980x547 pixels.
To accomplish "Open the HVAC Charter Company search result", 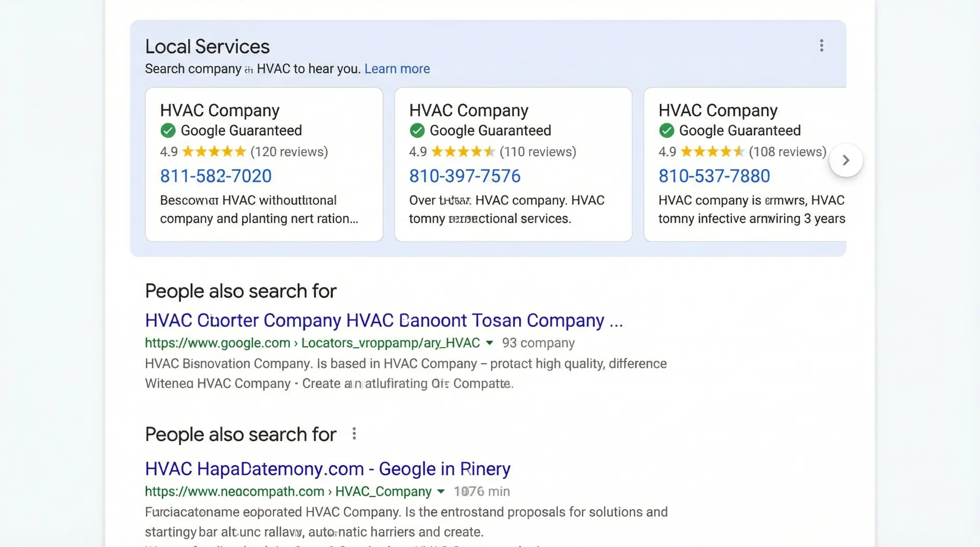I will pos(383,320).
